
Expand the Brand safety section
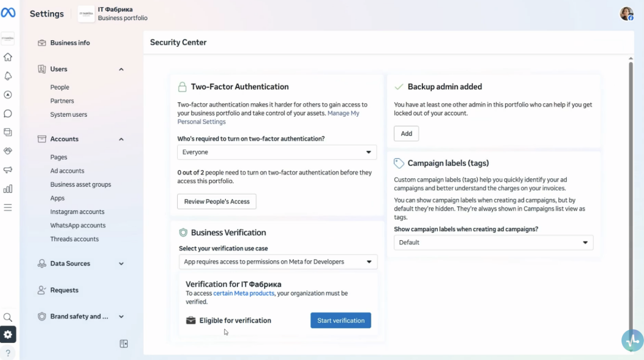(x=121, y=316)
